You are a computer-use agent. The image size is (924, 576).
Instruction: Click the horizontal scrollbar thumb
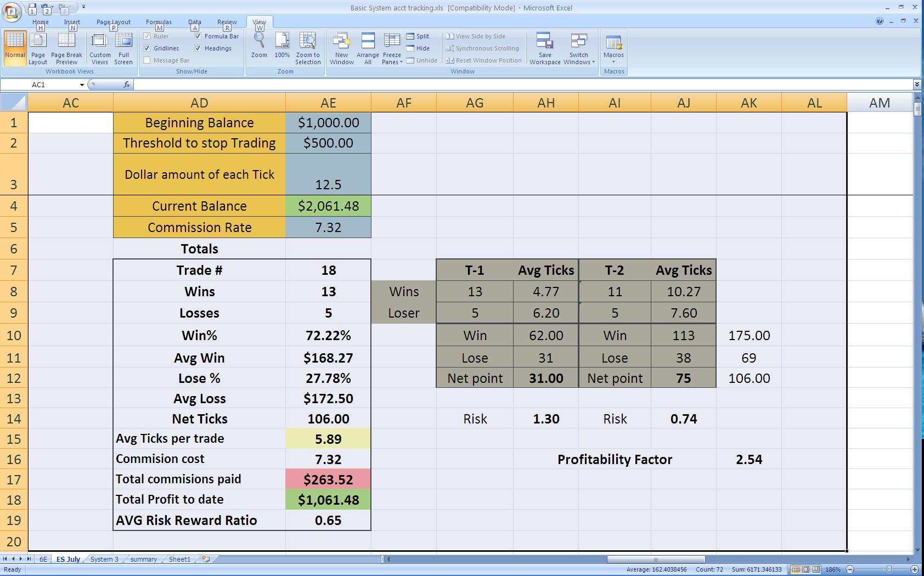click(x=656, y=559)
